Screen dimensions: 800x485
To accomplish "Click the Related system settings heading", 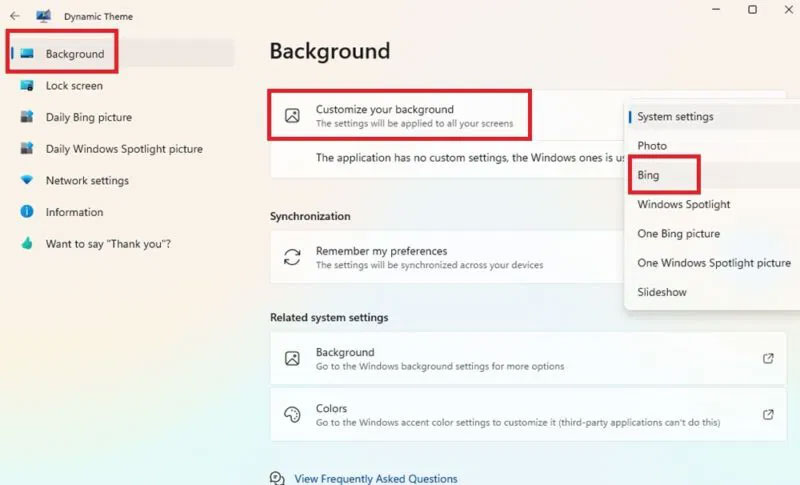I will tap(329, 317).
